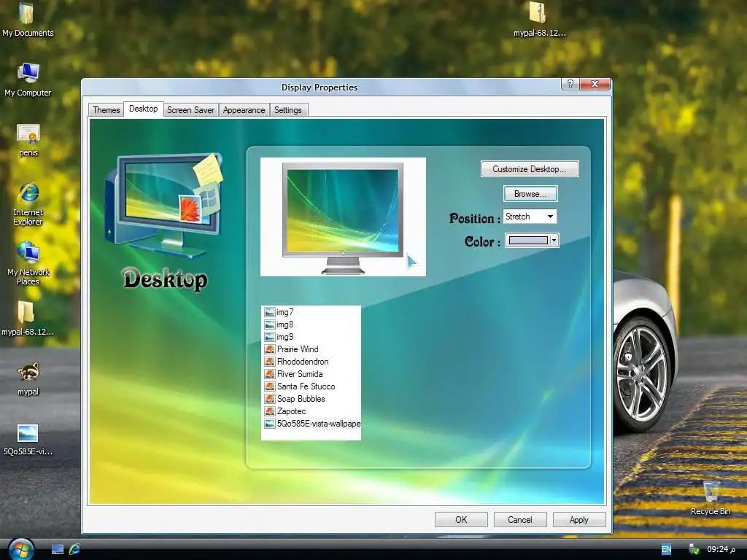747x560 pixels.
Task: Open the My Computer desktop icon
Action: (x=28, y=80)
